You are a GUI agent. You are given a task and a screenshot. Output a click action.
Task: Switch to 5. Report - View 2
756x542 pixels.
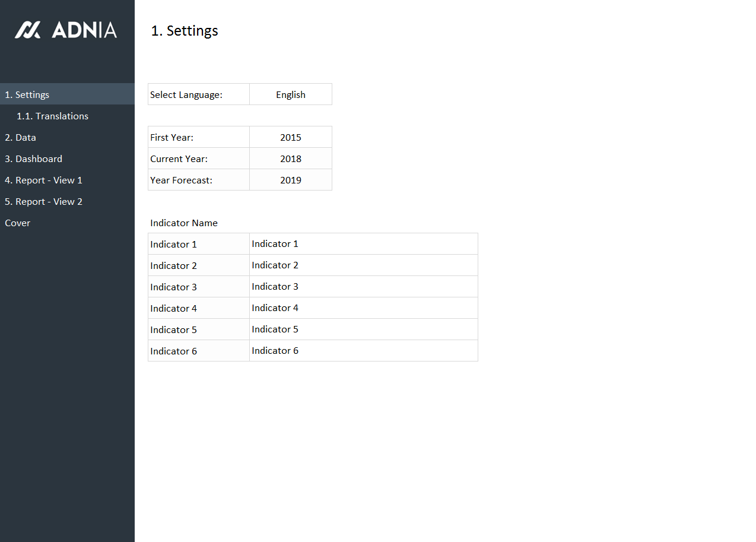point(44,201)
